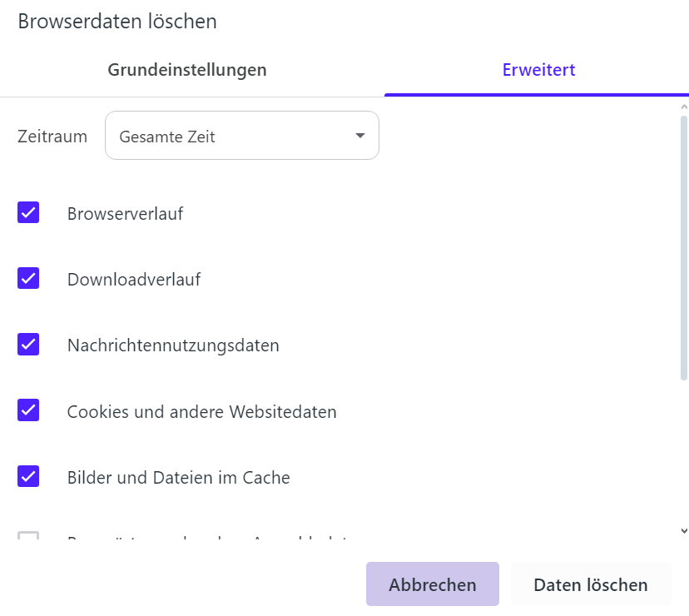Open the Gesamte Zeit time range dropdown
The height and width of the screenshot is (616, 689).
pyautogui.click(x=241, y=136)
